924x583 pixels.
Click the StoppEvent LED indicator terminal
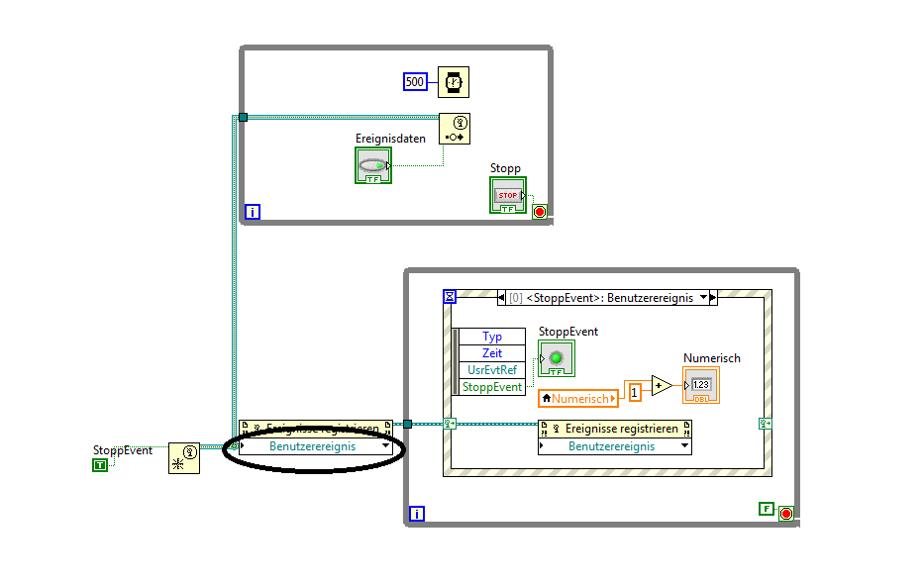click(x=557, y=358)
